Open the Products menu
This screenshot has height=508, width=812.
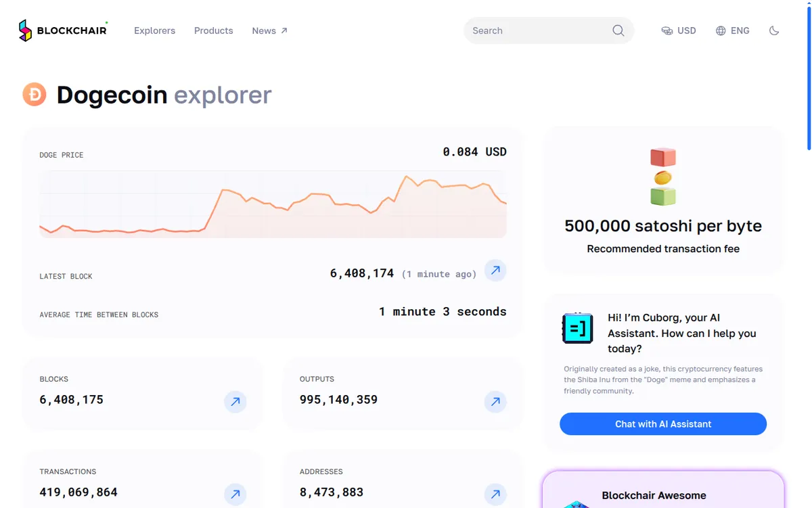[x=213, y=30]
